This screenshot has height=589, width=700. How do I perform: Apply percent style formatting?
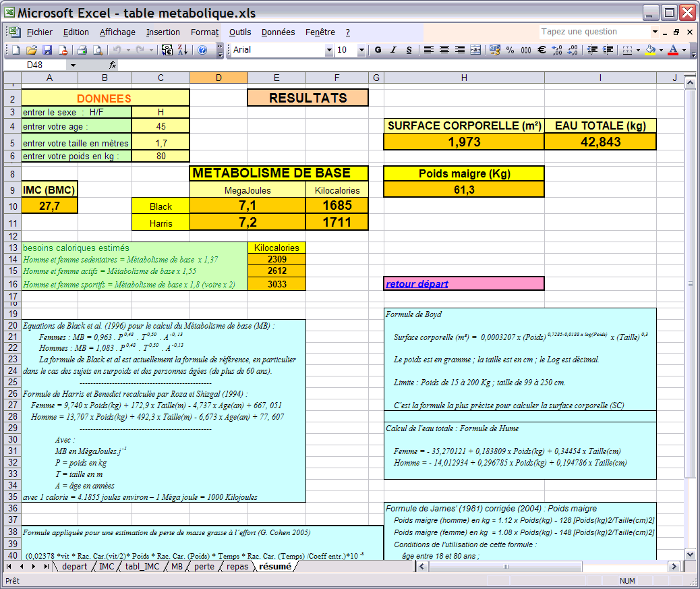click(x=511, y=50)
